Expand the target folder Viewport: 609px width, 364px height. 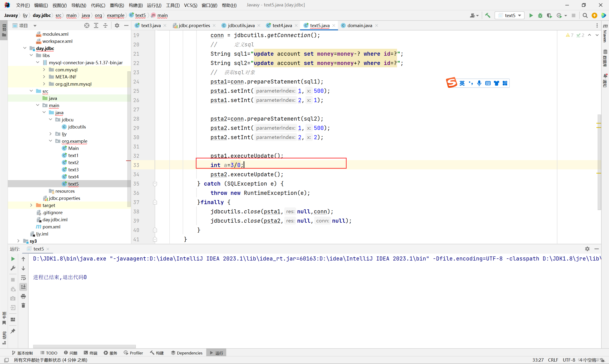[31, 205]
